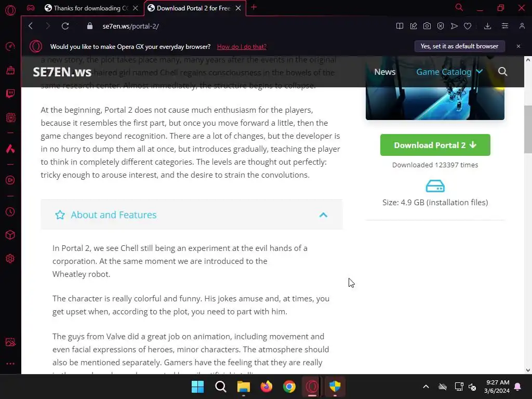This screenshot has height=399, width=532.
Task: Open GX Cleaner sidebar icon
Action: click(x=10, y=70)
